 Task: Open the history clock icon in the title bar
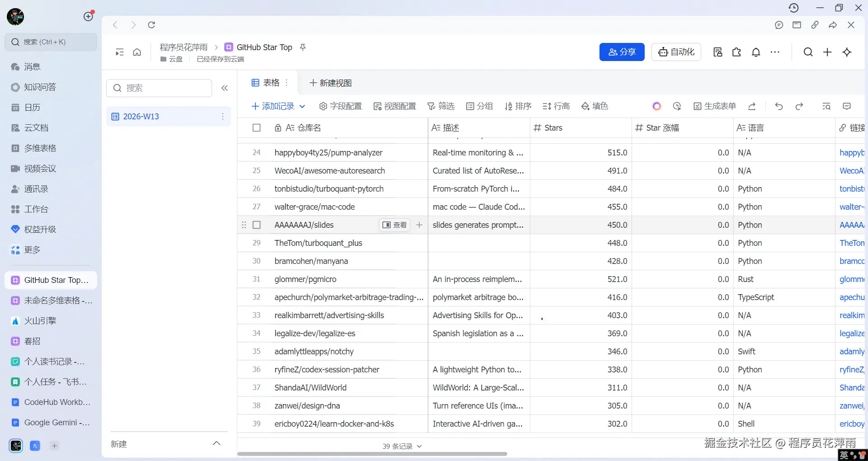[x=794, y=8]
